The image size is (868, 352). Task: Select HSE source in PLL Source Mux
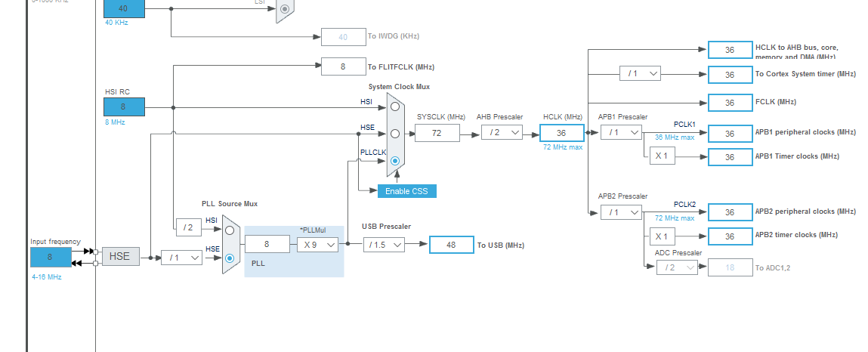click(x=229, y=258)
